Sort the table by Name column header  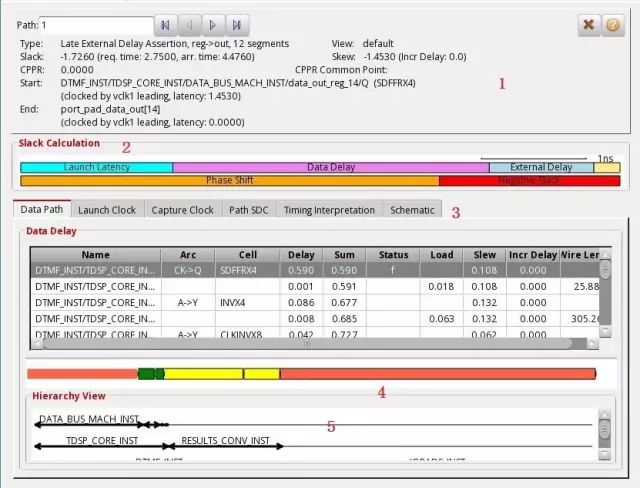pyautogui.click(x=96, y=255)
